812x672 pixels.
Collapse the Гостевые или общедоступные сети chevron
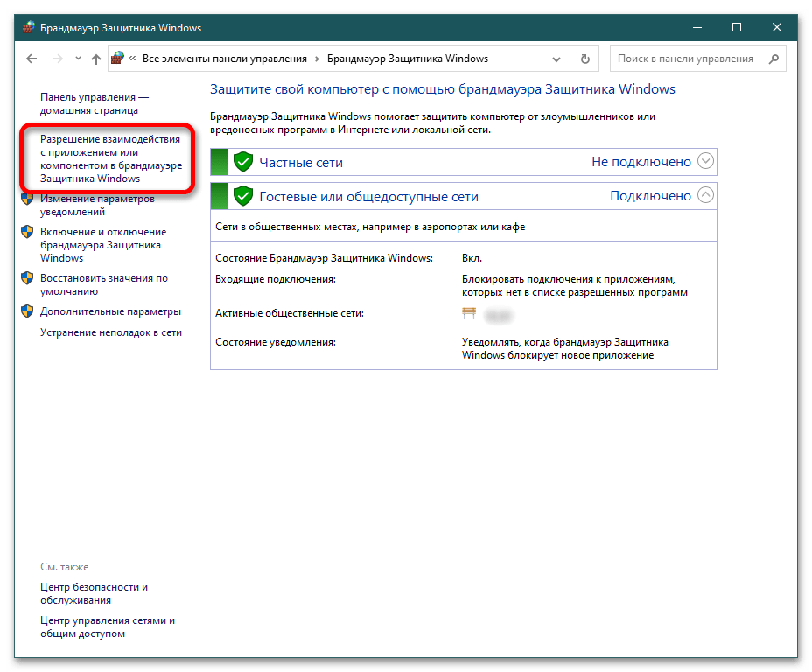pos(705,195)
